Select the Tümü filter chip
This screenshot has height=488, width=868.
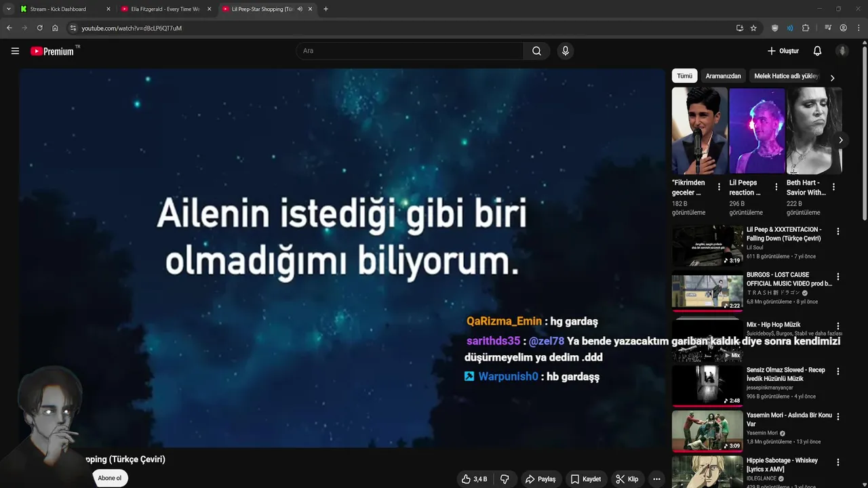pyautogui.click(x=685, y=76)
